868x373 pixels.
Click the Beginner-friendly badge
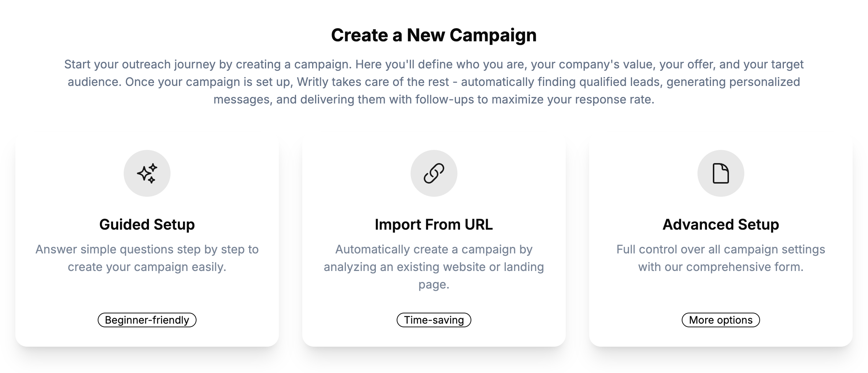click(147, 320)
